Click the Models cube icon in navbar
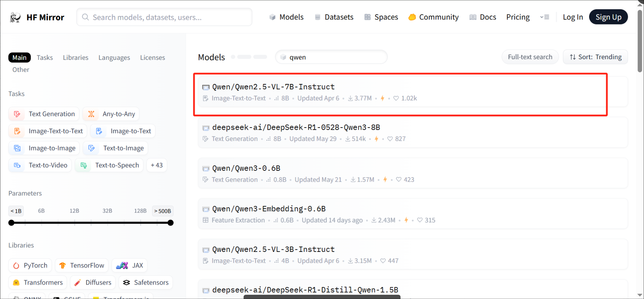Screen dimensions: 644x299 (x=272, y=17)
